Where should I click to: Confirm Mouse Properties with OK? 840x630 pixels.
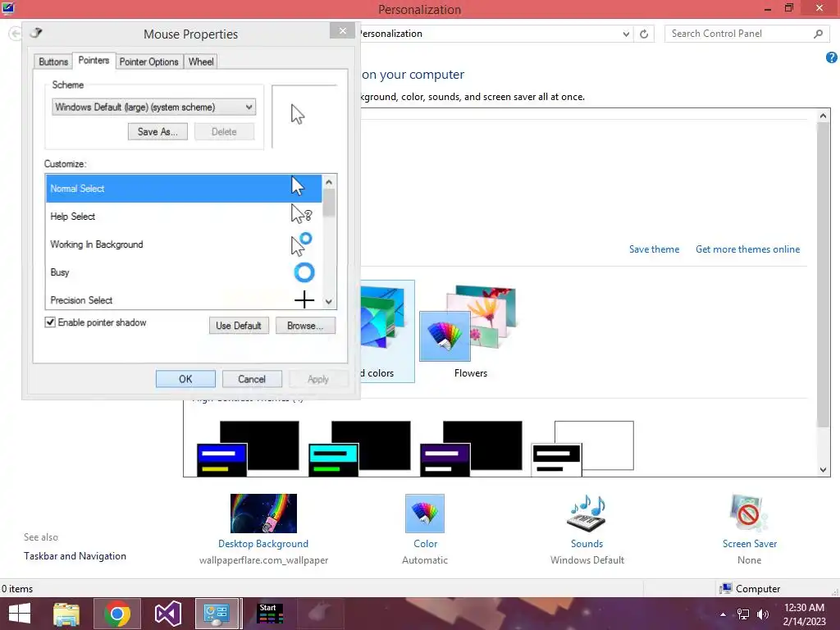(x=185, y=379)
